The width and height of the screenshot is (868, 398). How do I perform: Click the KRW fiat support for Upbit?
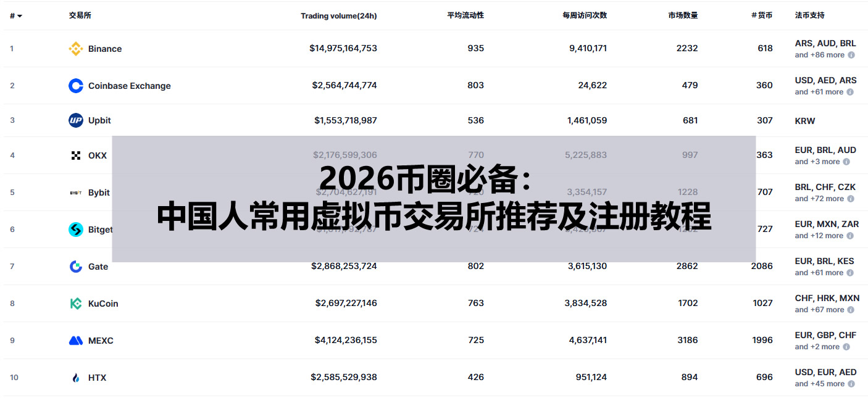pyautogui.click(x=805, y=121)
